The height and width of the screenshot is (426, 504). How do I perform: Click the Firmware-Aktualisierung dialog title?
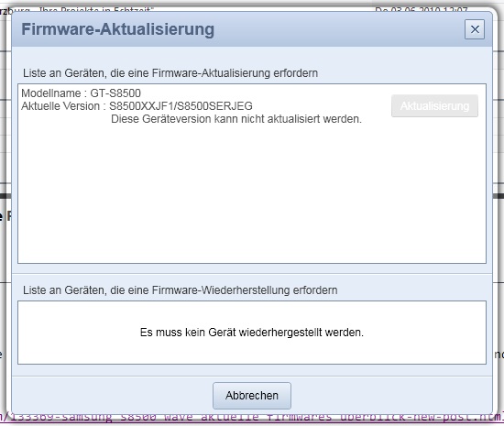[117, 29]
